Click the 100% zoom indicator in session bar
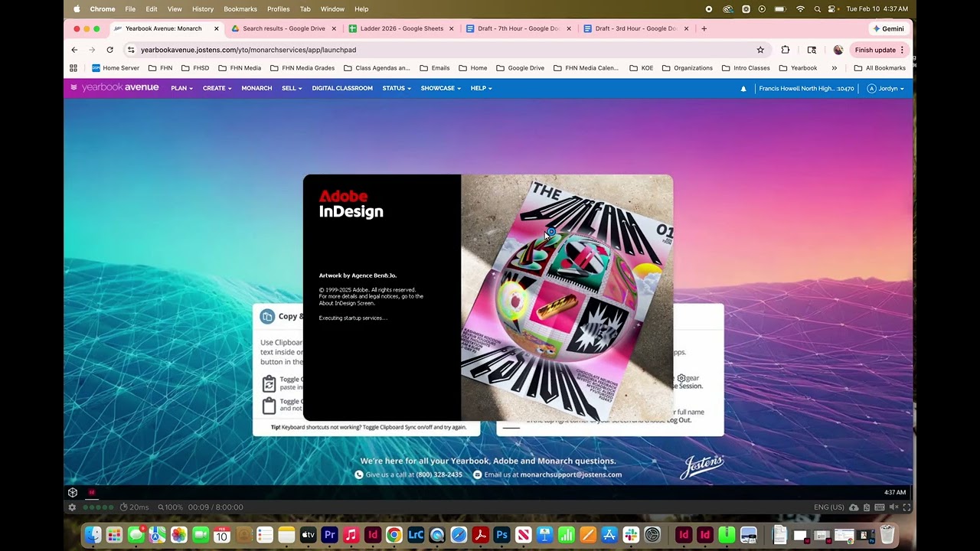The image size is (980, 551). [x=171, y=507]
